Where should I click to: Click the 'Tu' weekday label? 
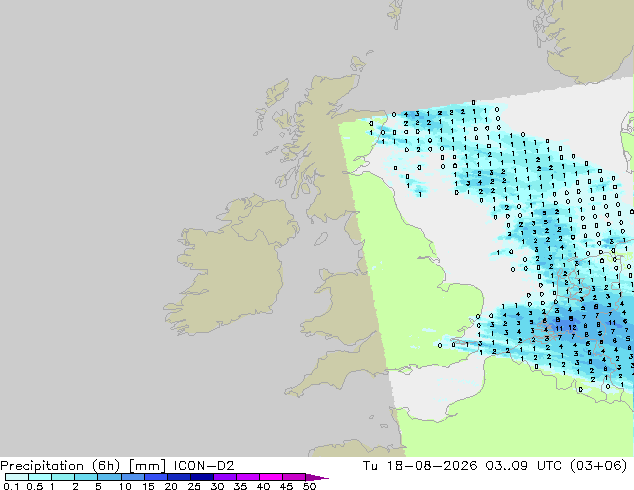click(370, 466)
